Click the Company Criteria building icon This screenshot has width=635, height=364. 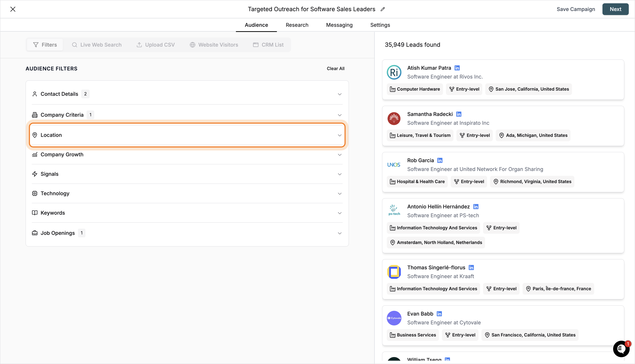pyautogui.click(x=35, y=115)
